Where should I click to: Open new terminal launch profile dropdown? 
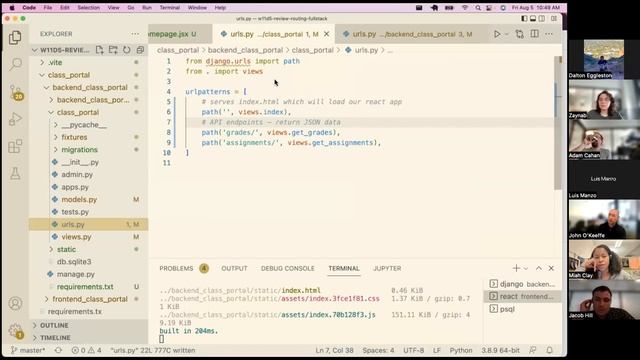[526, 268]
